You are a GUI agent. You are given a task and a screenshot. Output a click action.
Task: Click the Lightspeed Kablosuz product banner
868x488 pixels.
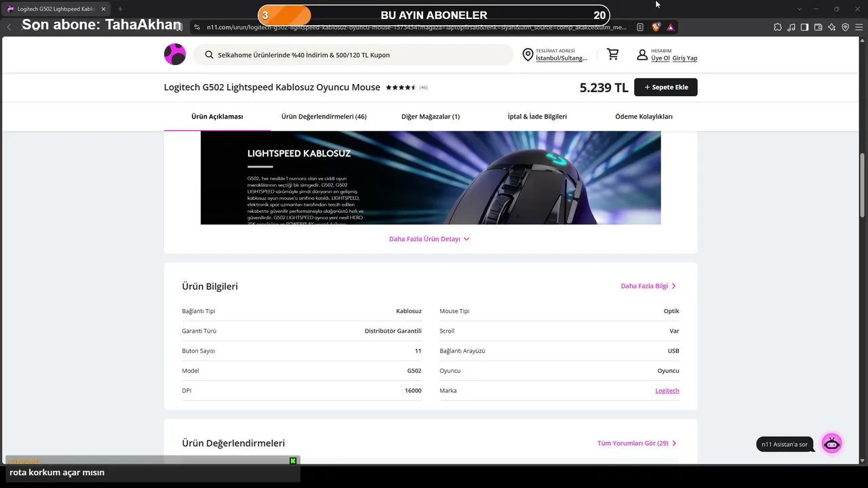click(x=431, y=178)
